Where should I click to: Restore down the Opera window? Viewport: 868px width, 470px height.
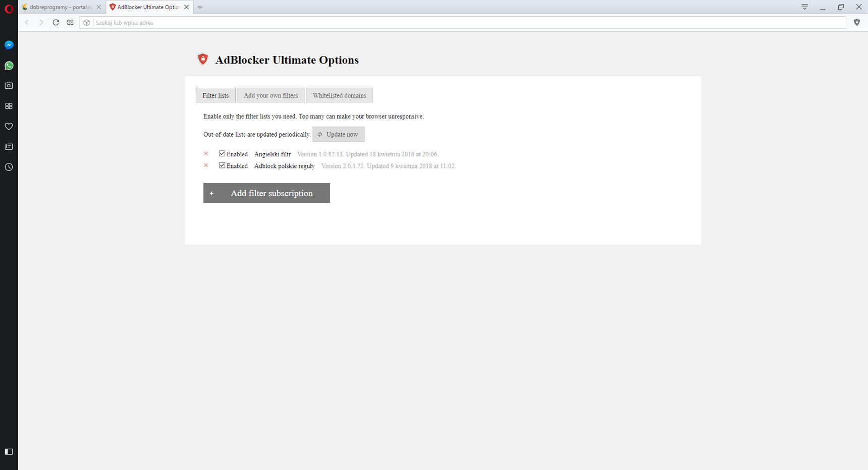tap(841, 7)
